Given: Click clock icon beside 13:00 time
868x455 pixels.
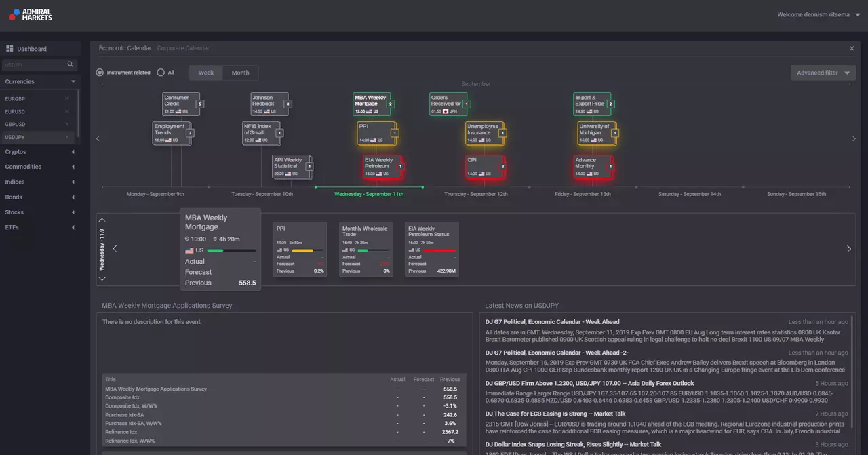Looking at the screenshot, I should (x=187, y=239).
